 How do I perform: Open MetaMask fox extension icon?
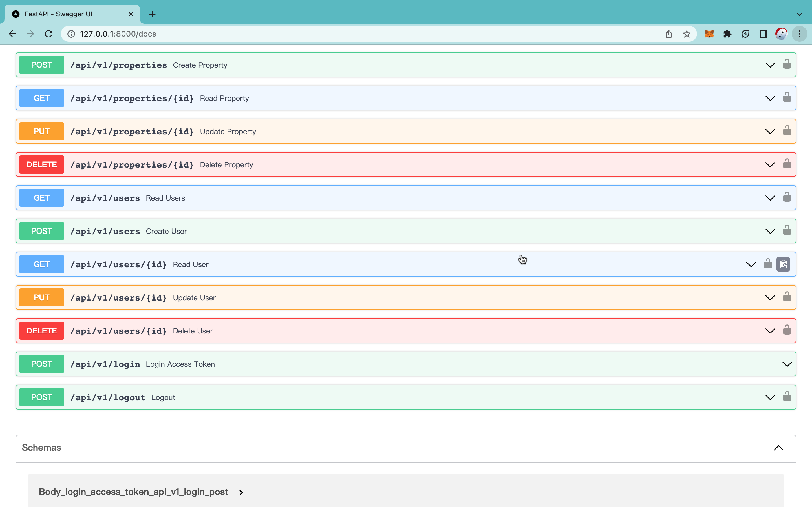tap(709, 34)
